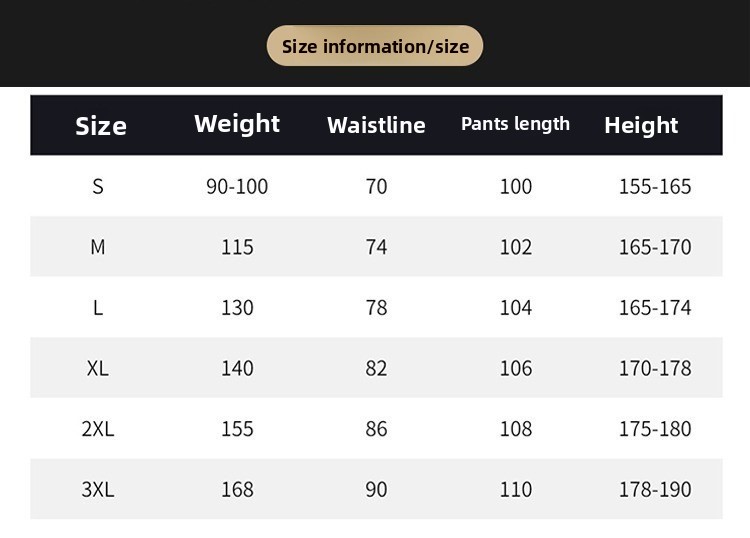750x538 pixels.
Task: Click the weight value 168
Action: tap(237, 490)
